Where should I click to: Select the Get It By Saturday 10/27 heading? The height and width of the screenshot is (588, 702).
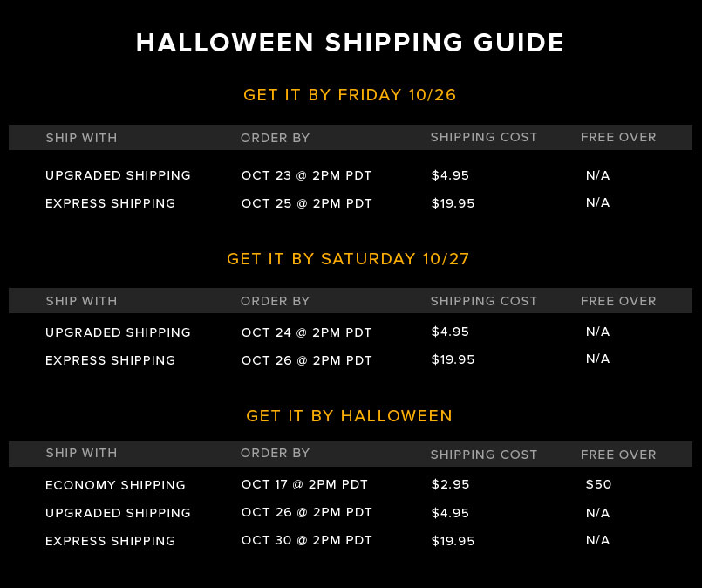click(x=348, y=259)
